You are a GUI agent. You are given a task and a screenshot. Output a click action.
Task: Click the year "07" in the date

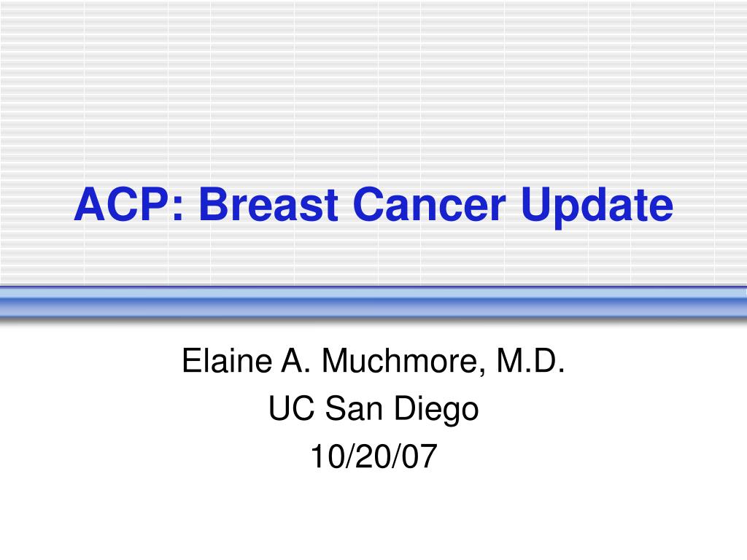pyautogui.click(x=419, y=456)
